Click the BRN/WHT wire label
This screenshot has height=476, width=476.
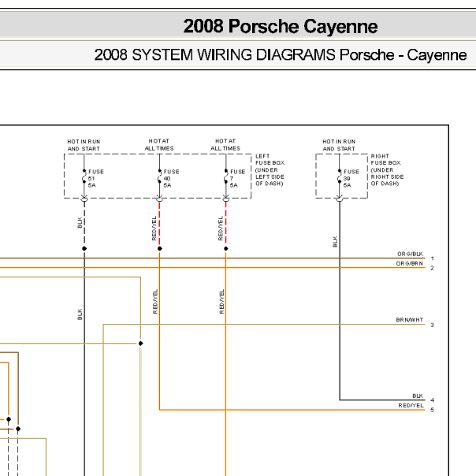tap(410, 320)
